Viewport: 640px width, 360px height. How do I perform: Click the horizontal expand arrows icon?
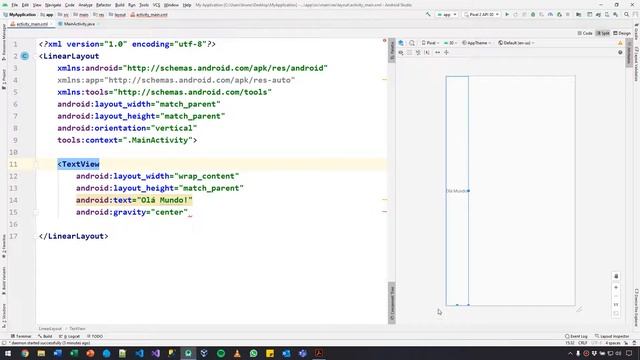438,53
